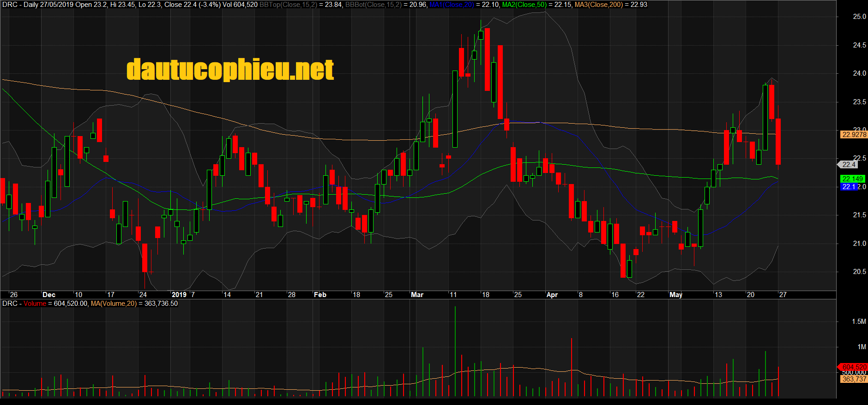The width and height of the screenshot is (868, 405).
Task: Click the "DRC - Daily 27/05/2019" chart title
Action: (x=37, y=5)
